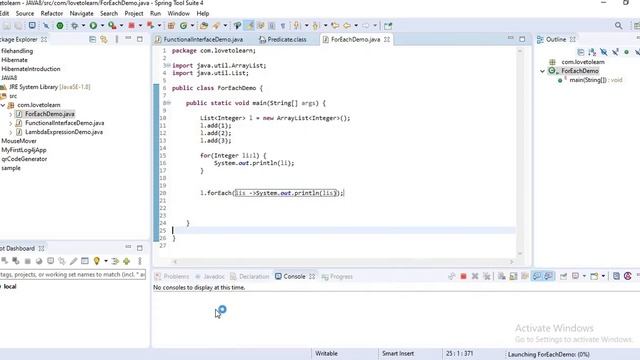Click the lightbulb icon in Boot Dashboard
The image size is (640, 360).
[97, 261]
